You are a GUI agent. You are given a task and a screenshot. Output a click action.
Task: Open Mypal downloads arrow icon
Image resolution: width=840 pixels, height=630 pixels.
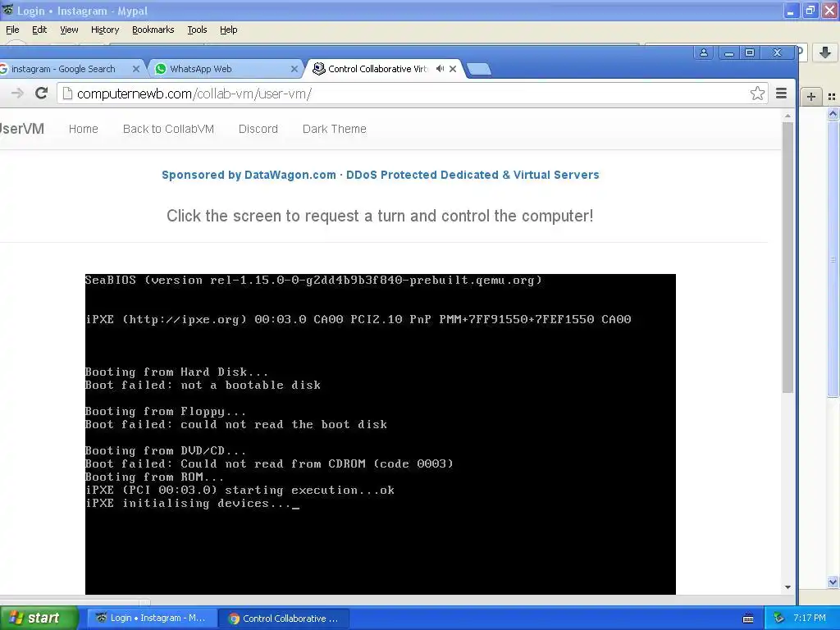coord(825,52)
